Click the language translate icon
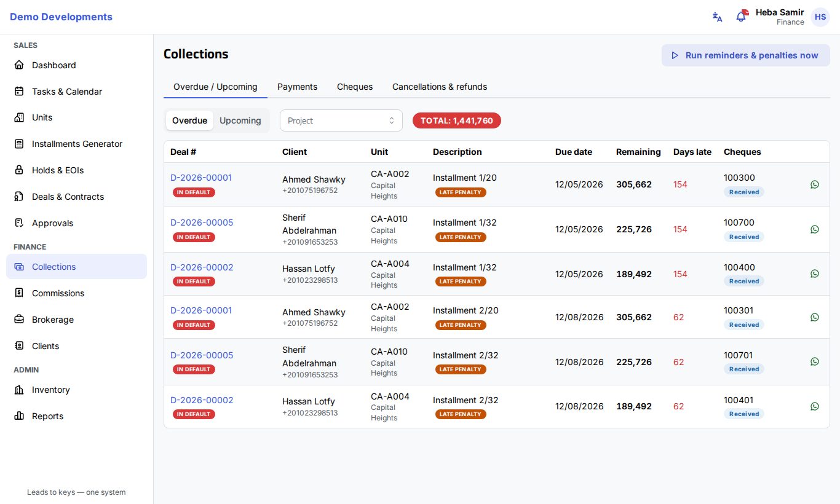840x504 pixels. click(x=717, y=17)
